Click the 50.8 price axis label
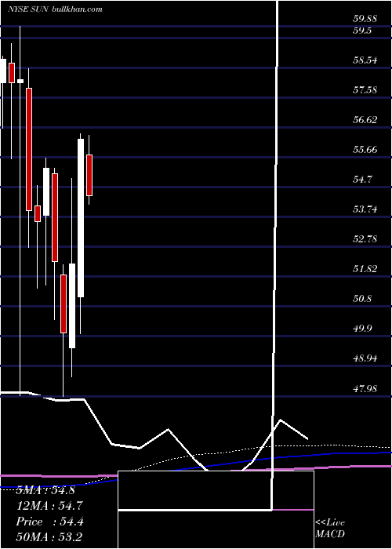This screenshot has width=392, height=549. coord(362,299)
